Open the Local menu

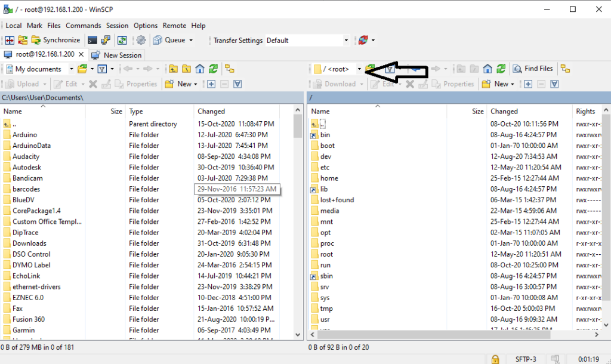[14, 26]
